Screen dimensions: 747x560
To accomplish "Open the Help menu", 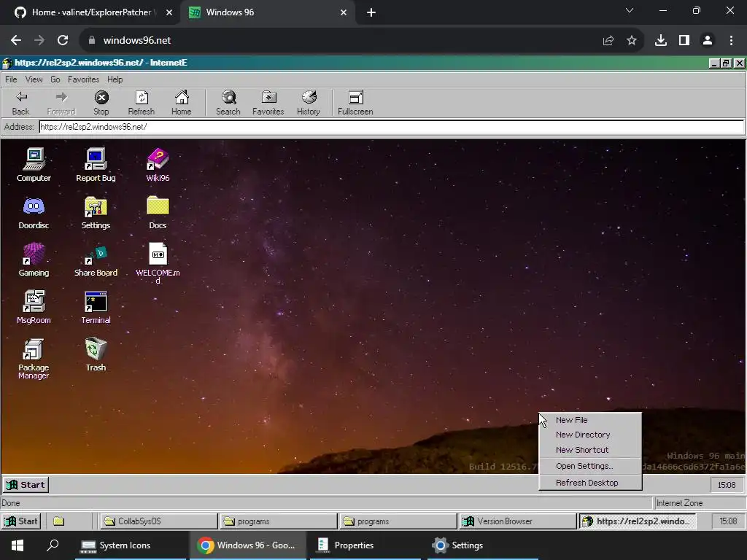I will pos(115,79).
